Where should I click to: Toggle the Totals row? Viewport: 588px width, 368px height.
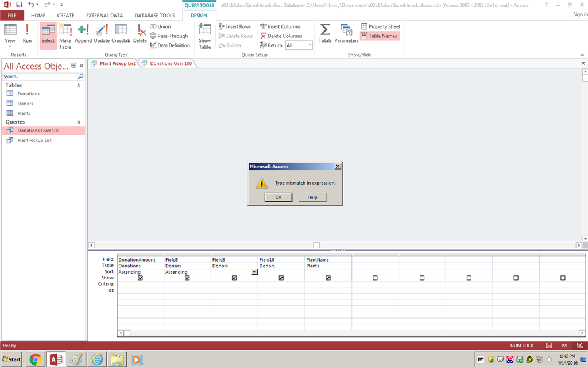(x=325, y=34)
